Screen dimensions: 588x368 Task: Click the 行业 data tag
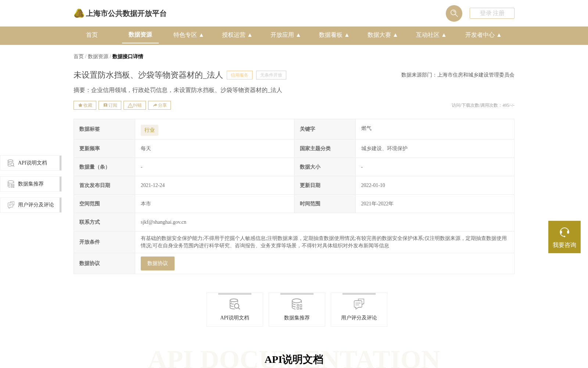point(150,130)
